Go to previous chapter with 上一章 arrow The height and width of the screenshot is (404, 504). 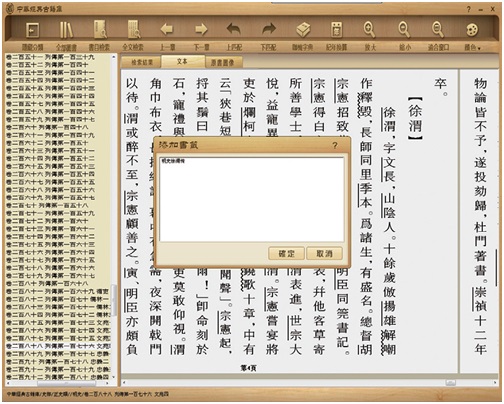coord(167,29)
